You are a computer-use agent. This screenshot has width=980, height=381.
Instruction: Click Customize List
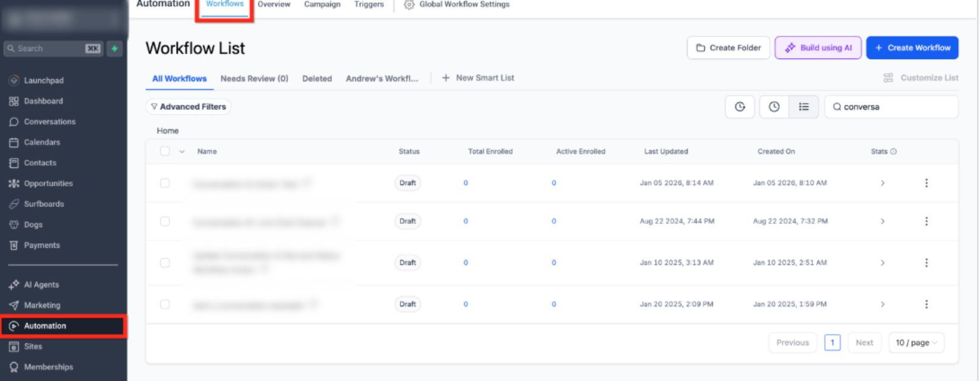coord(921,78)
